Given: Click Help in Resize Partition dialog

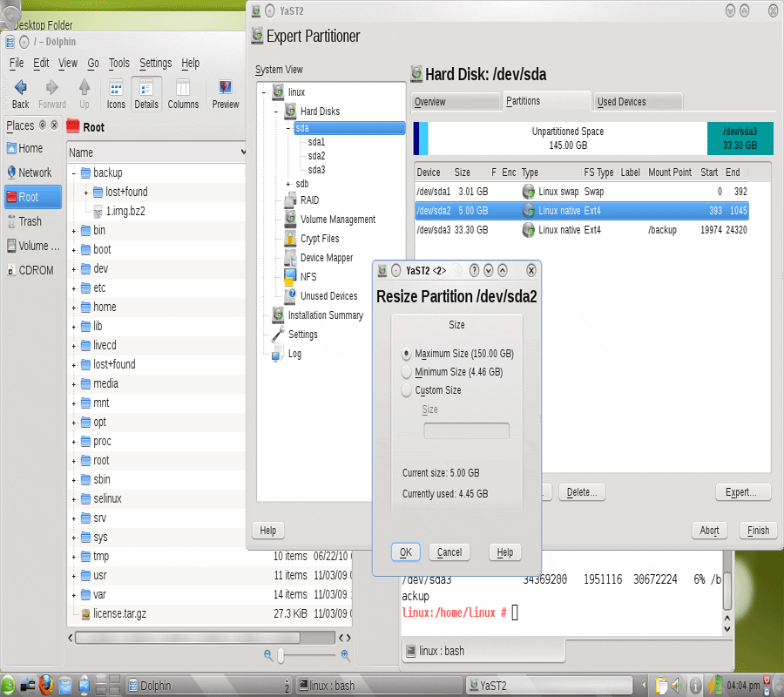Looking at the screenshot, I should (x=504, y=552).
